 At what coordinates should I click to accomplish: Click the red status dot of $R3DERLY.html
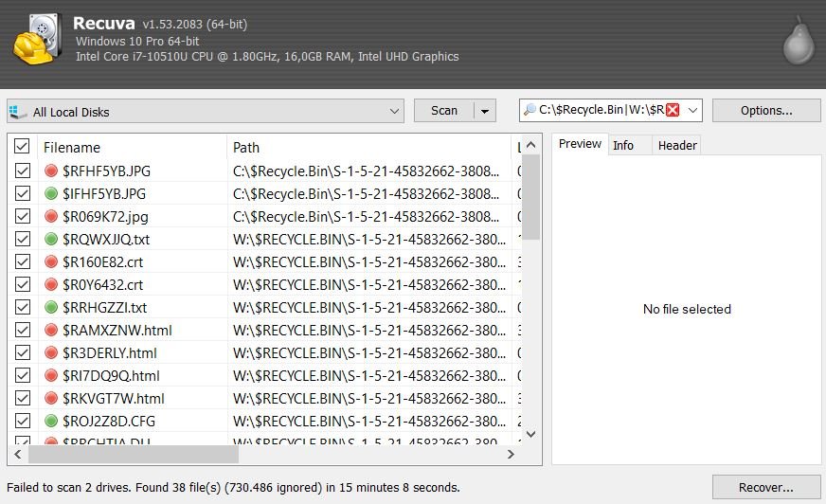(x=51, y=352)
